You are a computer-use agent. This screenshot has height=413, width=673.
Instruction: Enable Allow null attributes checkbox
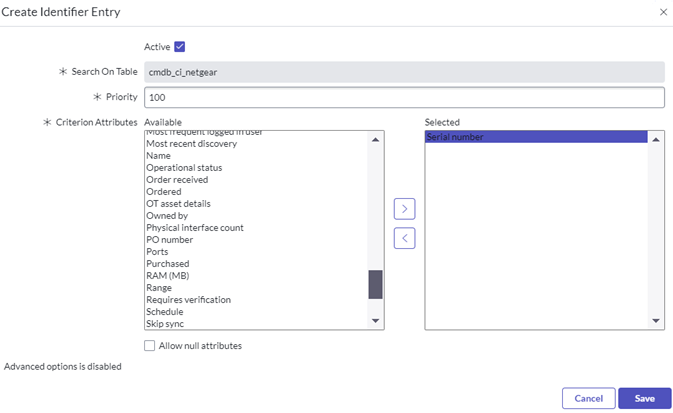[150, 346]
